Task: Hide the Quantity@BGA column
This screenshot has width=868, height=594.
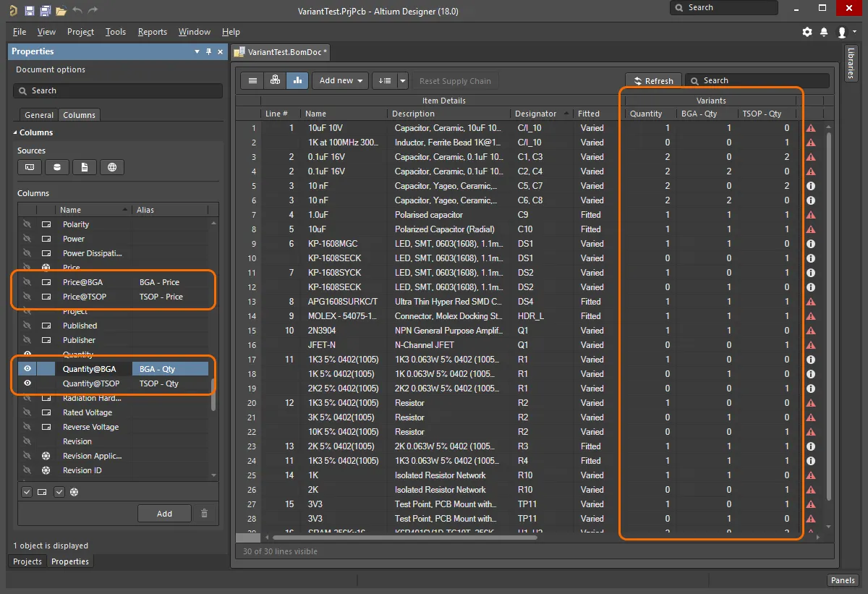Action: [27, 369]
